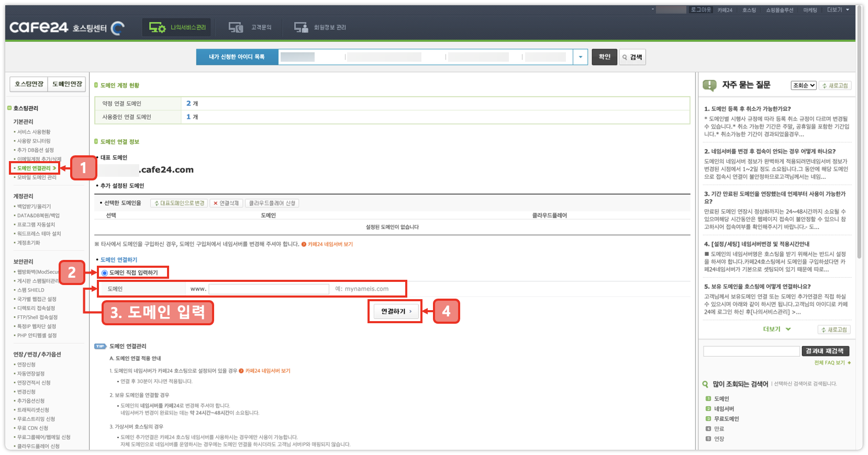The height and width of the screenshot is (455, 868).
Task: Click the green speech bubble FAQ icon
Action: 709,85
